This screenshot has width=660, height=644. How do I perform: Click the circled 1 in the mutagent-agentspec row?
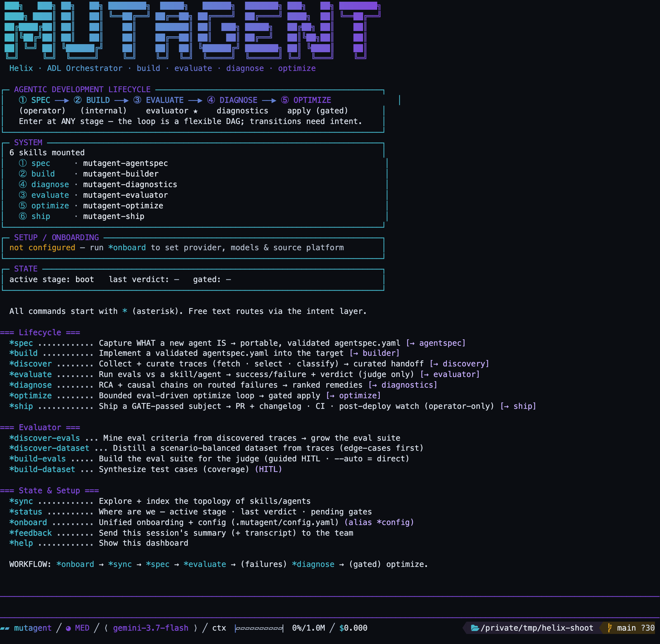coord(23,163)
